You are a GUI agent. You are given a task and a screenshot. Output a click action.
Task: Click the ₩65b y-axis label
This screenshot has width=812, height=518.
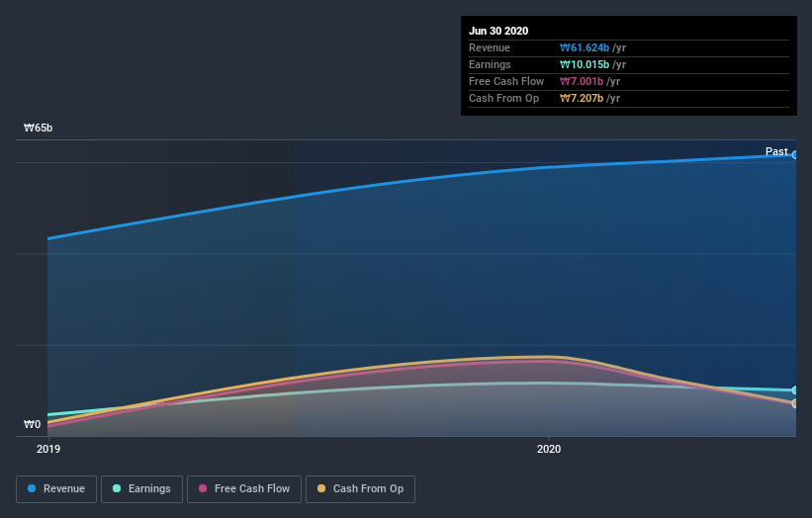(38, 128)
